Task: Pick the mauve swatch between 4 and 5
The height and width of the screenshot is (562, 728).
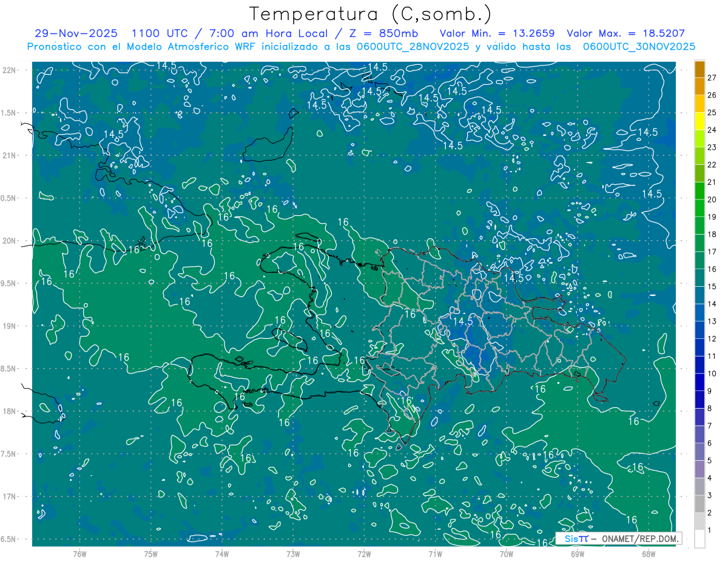Action: pos(699,469)
